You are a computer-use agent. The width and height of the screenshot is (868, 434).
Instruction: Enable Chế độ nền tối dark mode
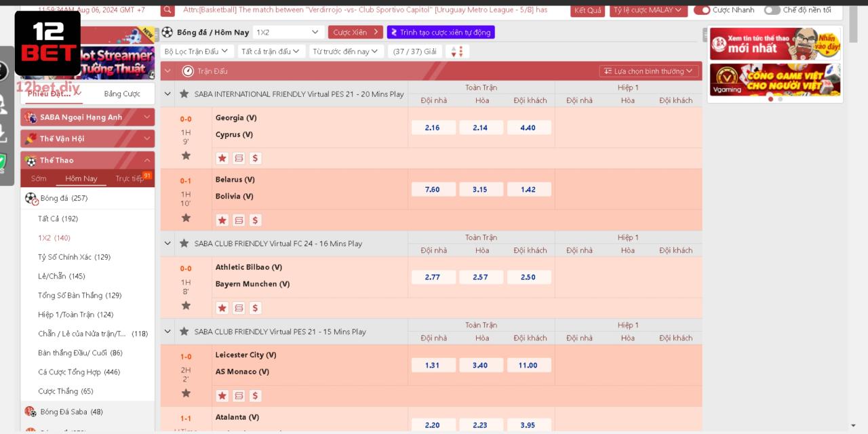(772, 10)
